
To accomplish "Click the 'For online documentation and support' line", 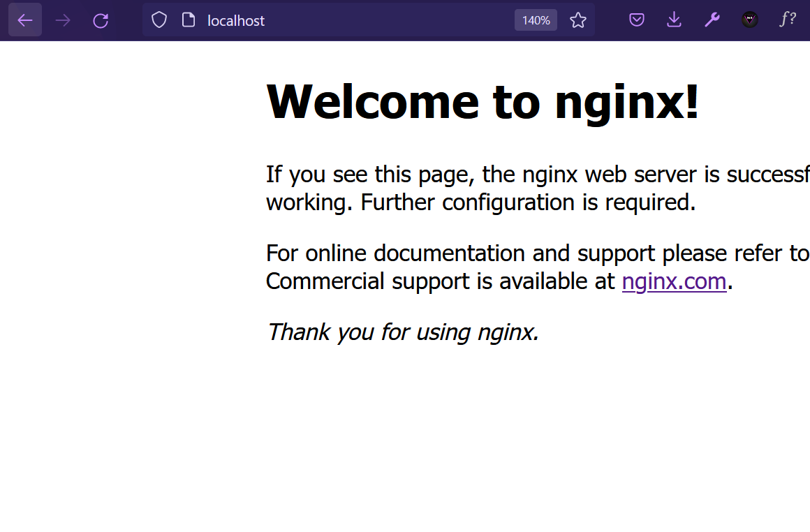I will pos(538,253).
